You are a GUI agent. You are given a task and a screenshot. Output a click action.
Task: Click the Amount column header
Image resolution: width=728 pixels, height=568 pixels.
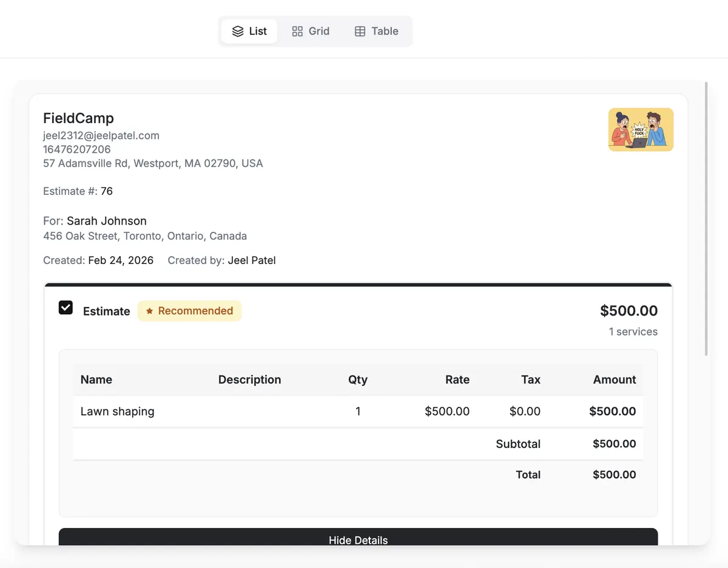click(615, 380)
